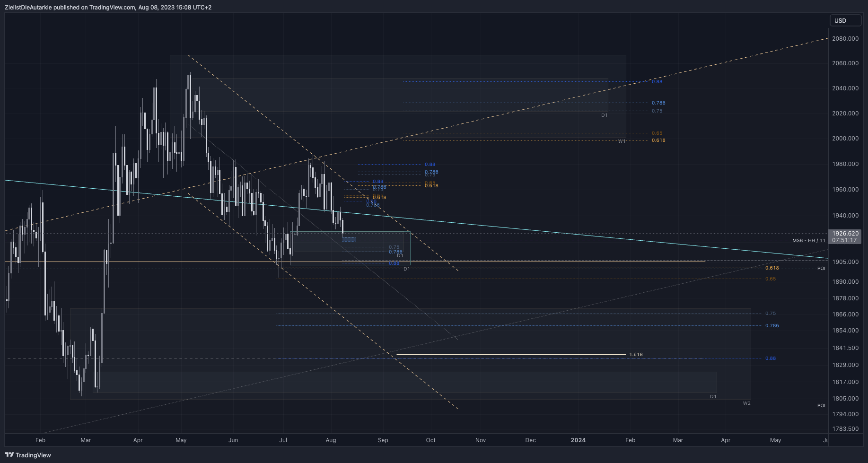This screenshot has width=868, height=463.
Task: Select the 2020.000 price axis label
Action: point(845,114)
